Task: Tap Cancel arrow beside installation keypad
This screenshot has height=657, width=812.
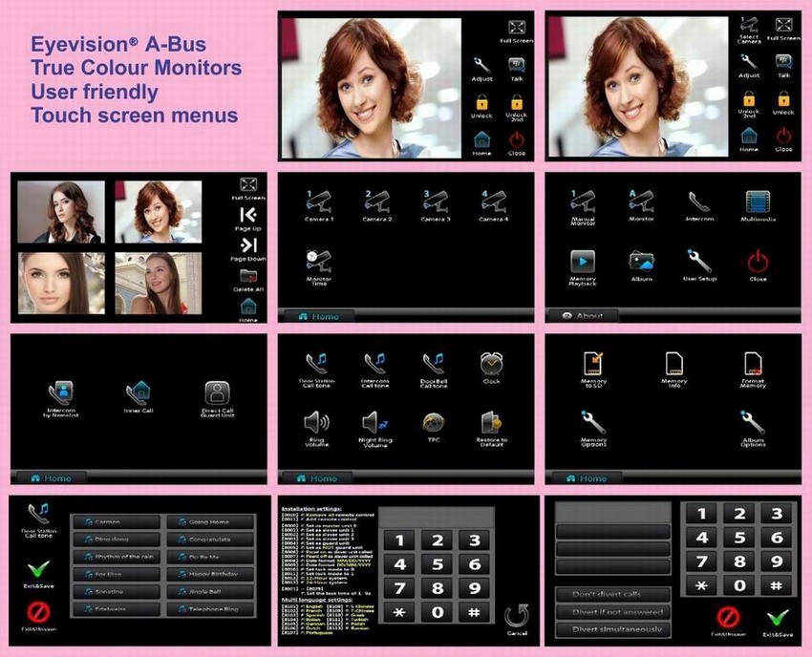Action: 517,617
